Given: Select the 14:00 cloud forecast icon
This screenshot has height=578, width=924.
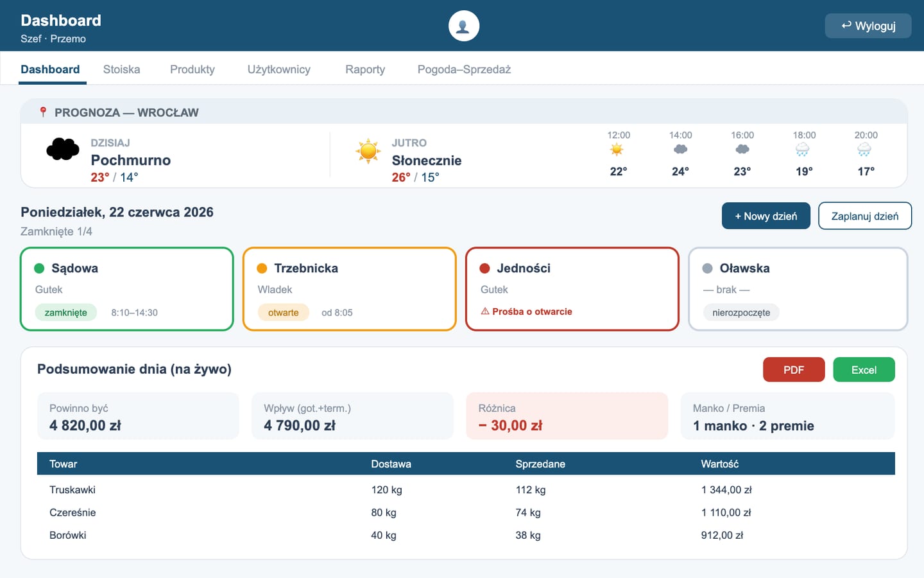Looking at the screenshot, I should click(680, 149).
